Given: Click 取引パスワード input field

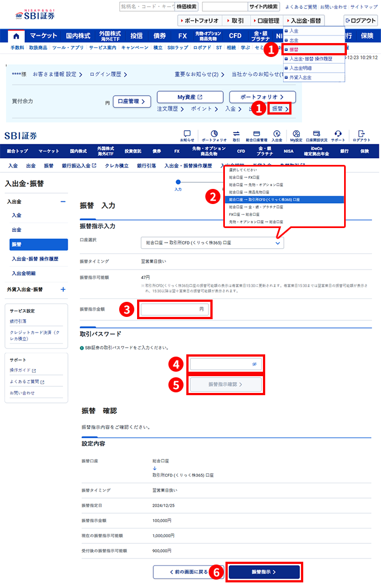Looking at the screenshot, I should pos(225,364).
